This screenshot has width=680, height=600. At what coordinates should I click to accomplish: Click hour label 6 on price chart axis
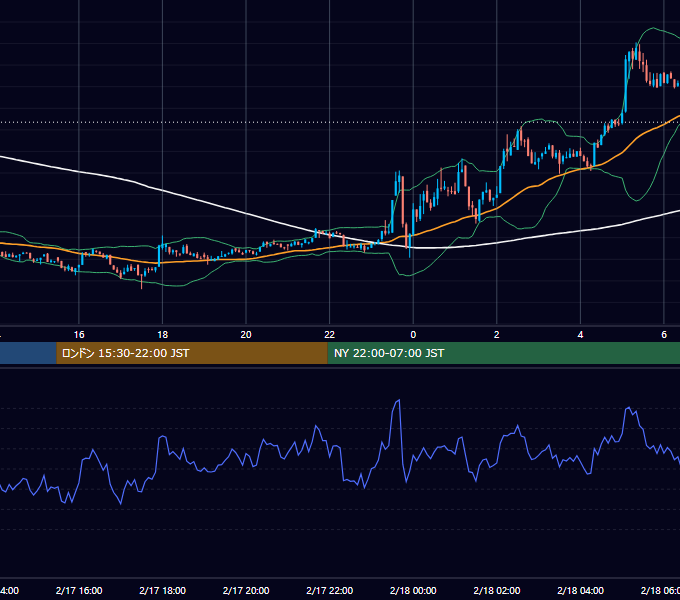[664, 335]
